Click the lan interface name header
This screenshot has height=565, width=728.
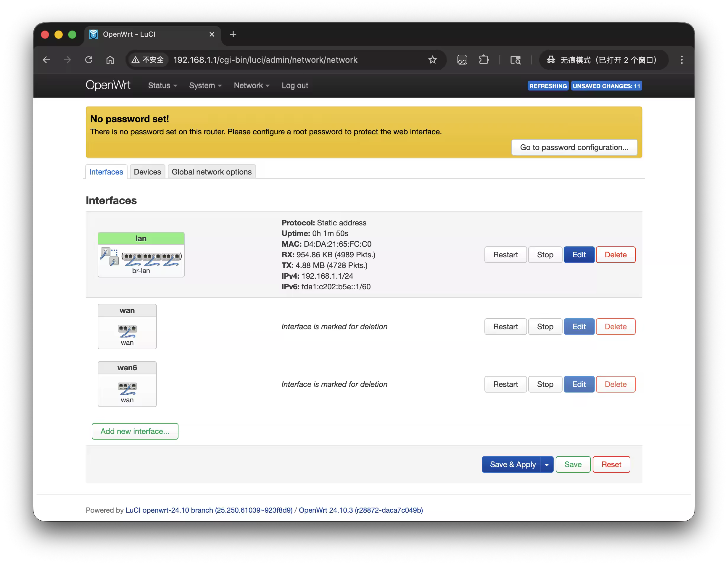(141, 238)
